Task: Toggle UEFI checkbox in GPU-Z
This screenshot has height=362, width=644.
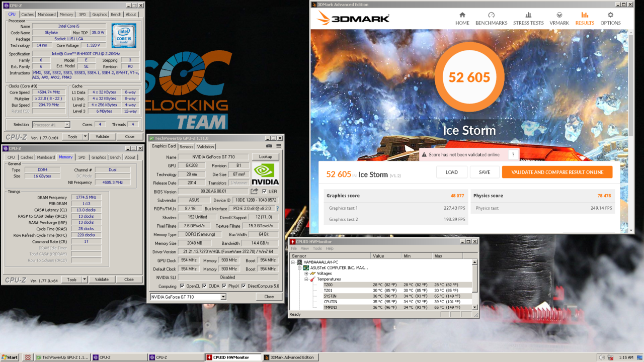Action: click(265, 192)
